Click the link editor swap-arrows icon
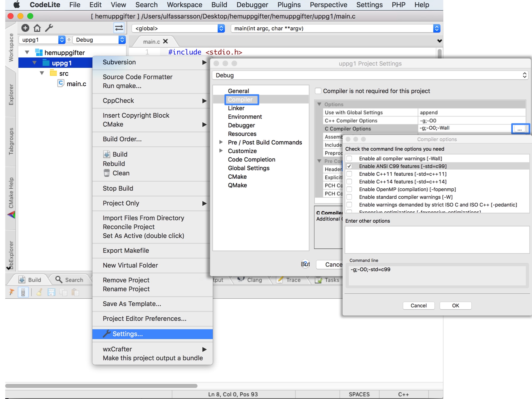Screen dimensions: 532x399 [x=119, y=28]
